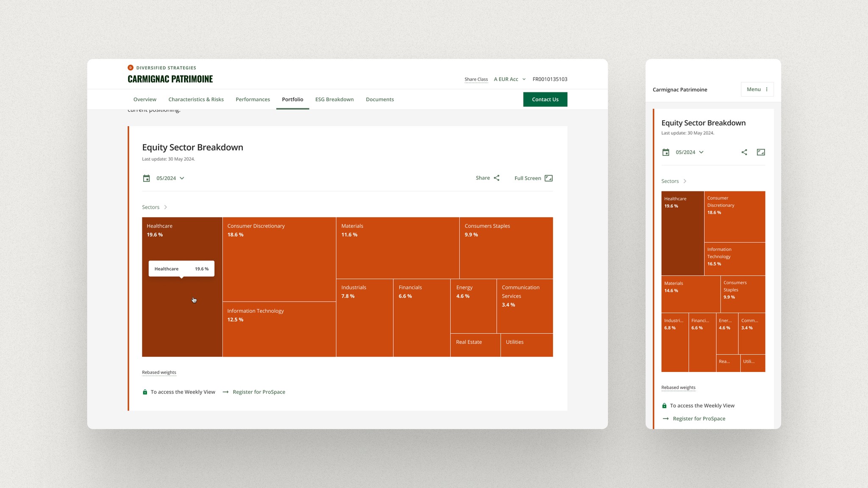The width and height of the screenshot is (868, 488).
Task: Select the Financi... 6.6 % mobile tile
Action: [x=702, y=342]
